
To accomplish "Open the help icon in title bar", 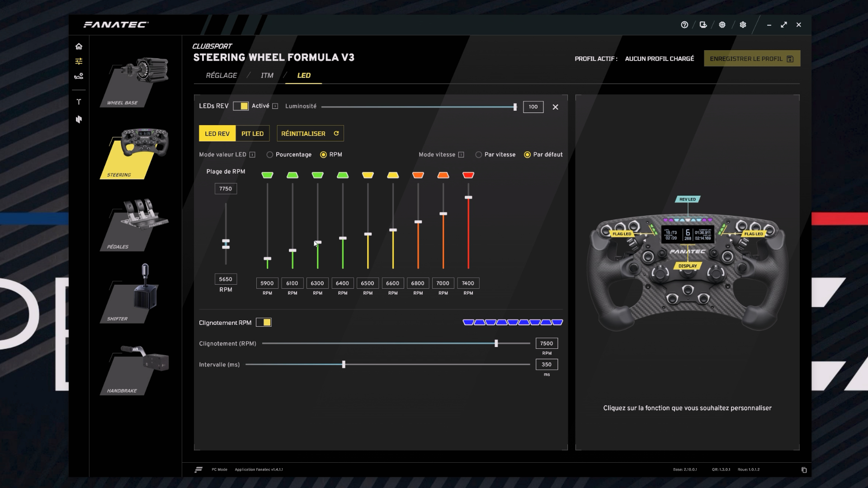I will click(684, 25).
